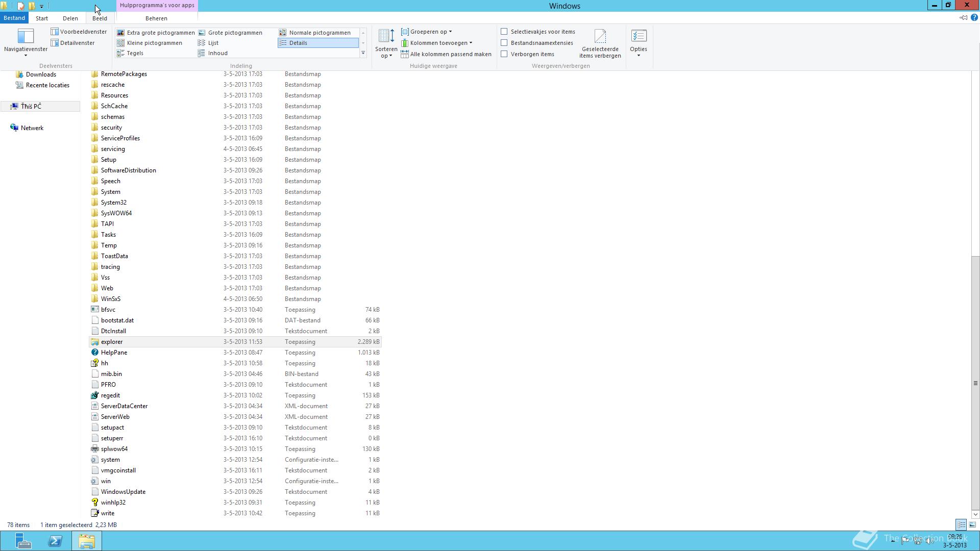The image size is (980, 551).
Task: Click the quick access properties icon
Action: (20, 6)
